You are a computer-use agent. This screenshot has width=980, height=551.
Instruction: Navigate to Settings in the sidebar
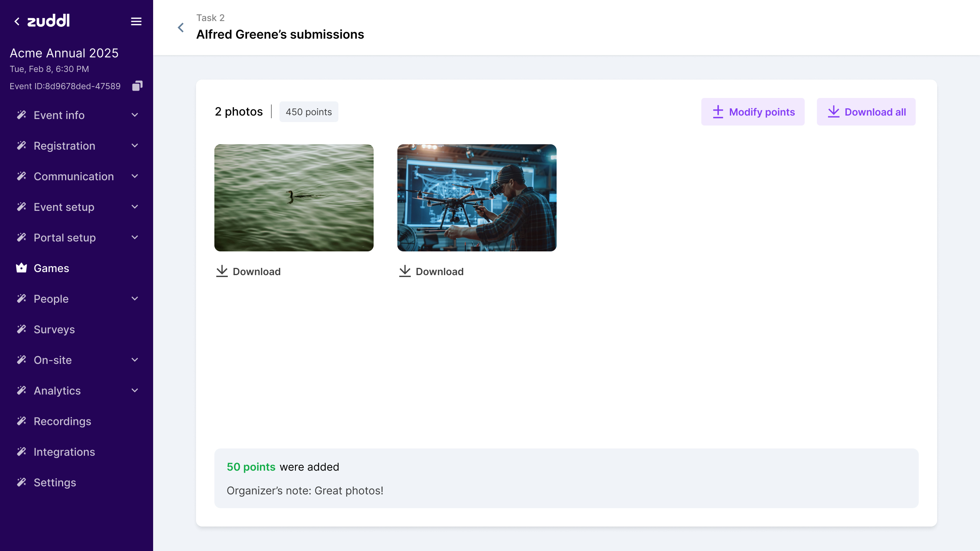(x=55, y=482)
